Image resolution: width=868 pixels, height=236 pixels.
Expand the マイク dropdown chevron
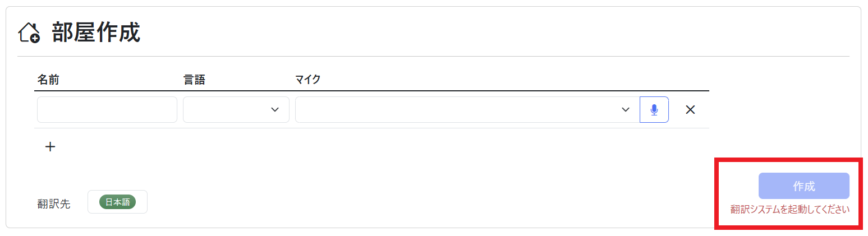coord(626,110)
